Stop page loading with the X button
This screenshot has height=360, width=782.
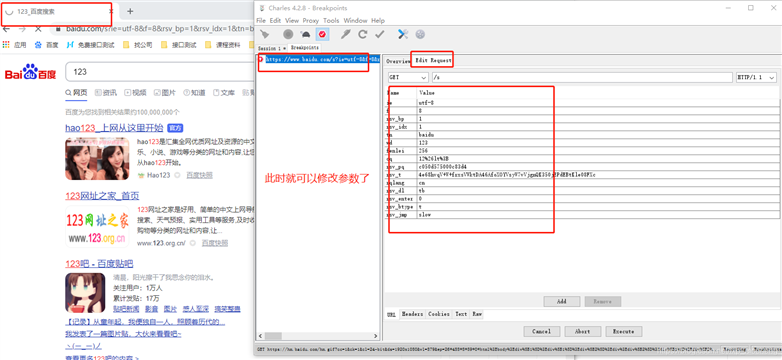tap(38, 29)
